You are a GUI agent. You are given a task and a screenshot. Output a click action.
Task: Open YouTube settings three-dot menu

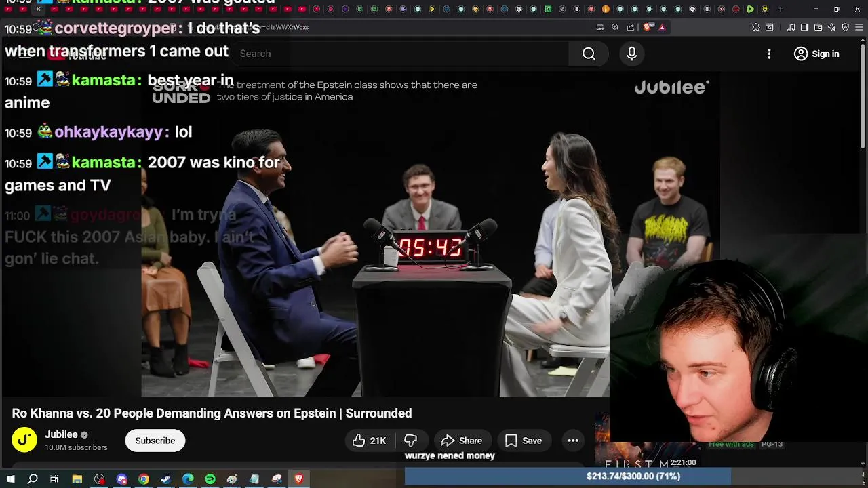(769, 54)
